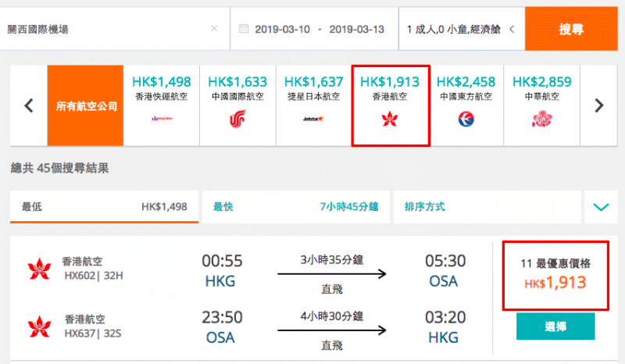Click the right carousel arrow for airlines

coord(598,105)
